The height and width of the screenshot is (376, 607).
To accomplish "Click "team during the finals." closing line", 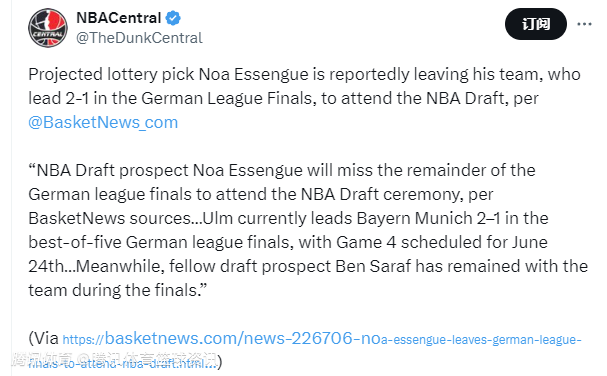I will [118, 290].
